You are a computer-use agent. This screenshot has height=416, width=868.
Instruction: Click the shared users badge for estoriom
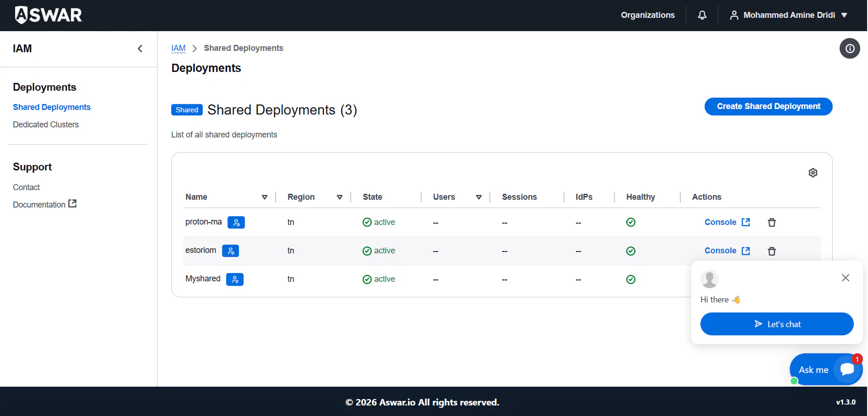(x=231, y=251)
